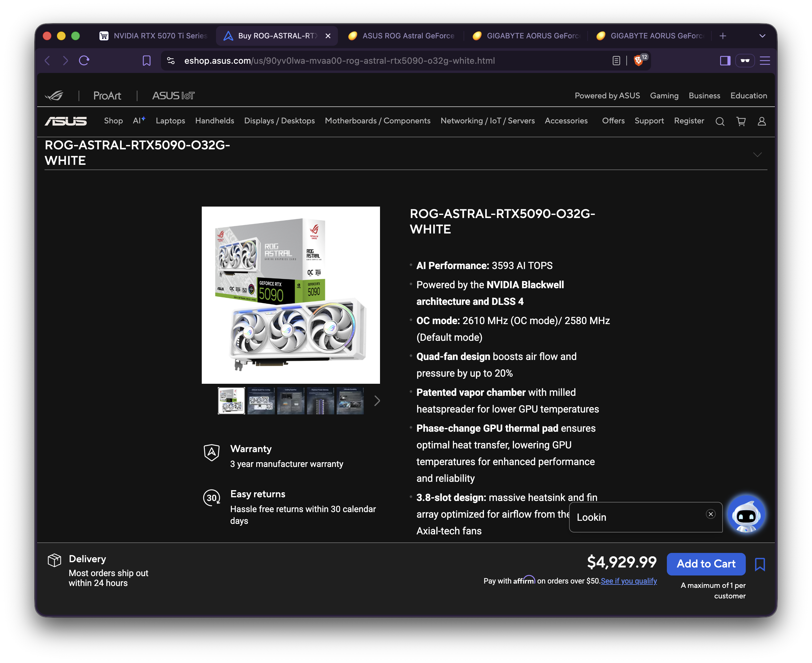Switch to the first GIGABYTE AORUS tab
This screenshot has width=812, height=663.
[526, 36]
